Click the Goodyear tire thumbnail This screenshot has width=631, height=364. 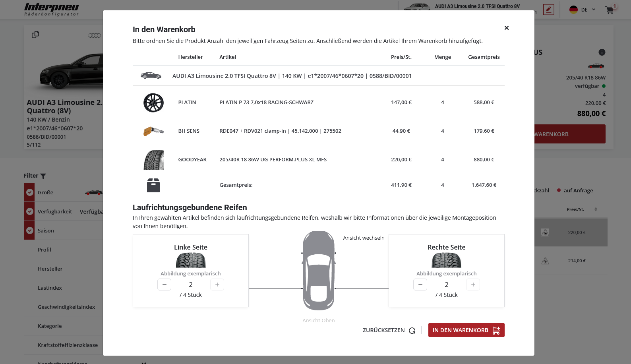click(153, 160)
